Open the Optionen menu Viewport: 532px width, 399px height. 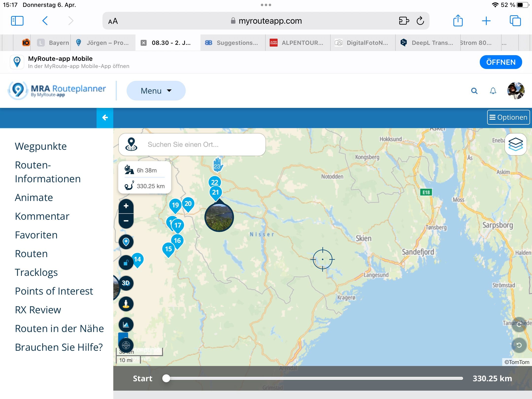point(508,117)
